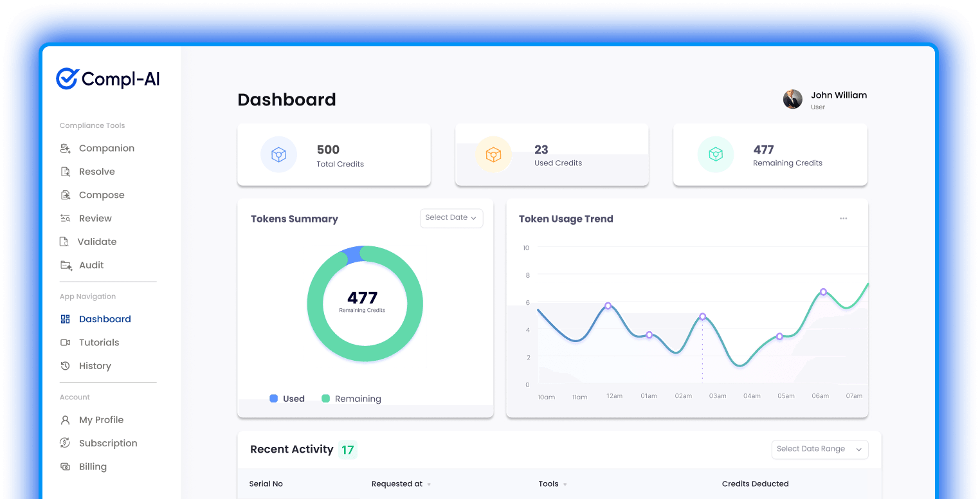Viewport: 980px width, 499px height.
Task: Click the History clock icon
Action: (65, 366)
